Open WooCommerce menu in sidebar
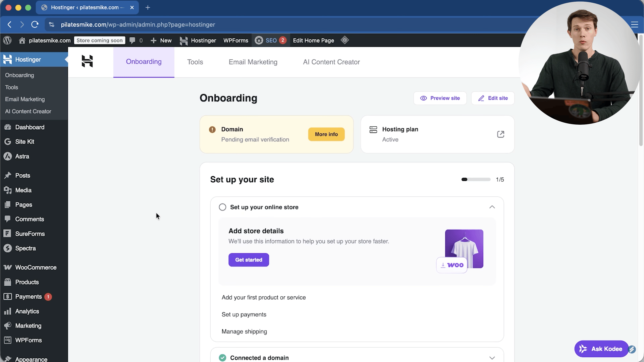The width and height of the screenshot is (644, 362). tap(36, 267)
